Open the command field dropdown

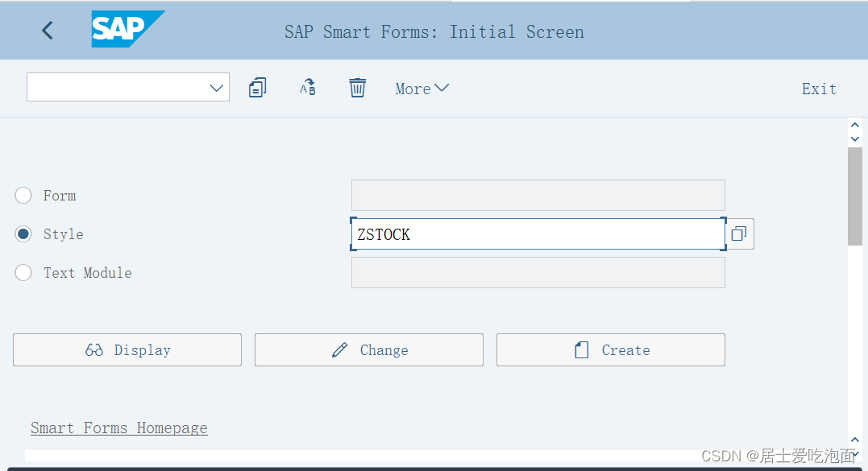pyautogui.click(x=216, y=88)
